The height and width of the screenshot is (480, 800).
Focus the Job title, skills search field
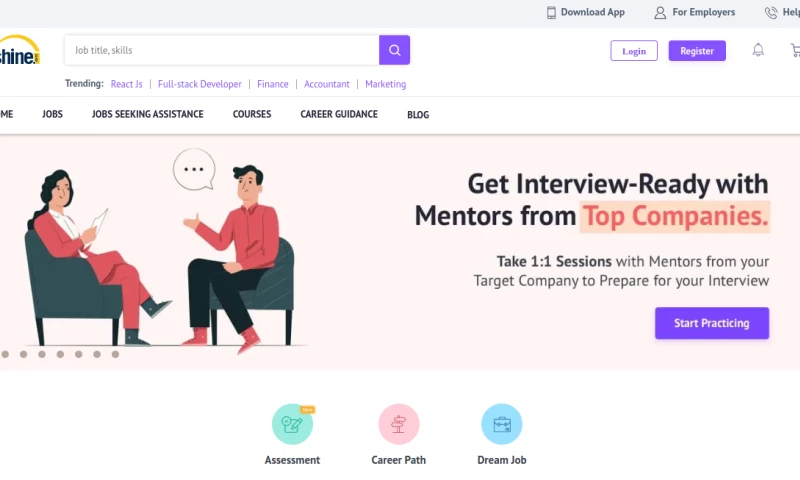pyautogui.click(x=221, y=50)
